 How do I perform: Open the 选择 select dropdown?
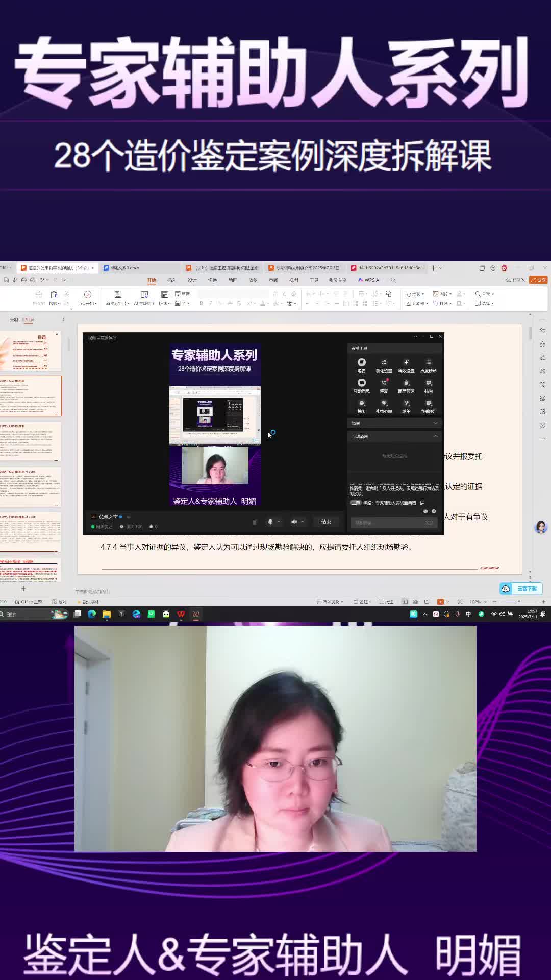(484, 303)
